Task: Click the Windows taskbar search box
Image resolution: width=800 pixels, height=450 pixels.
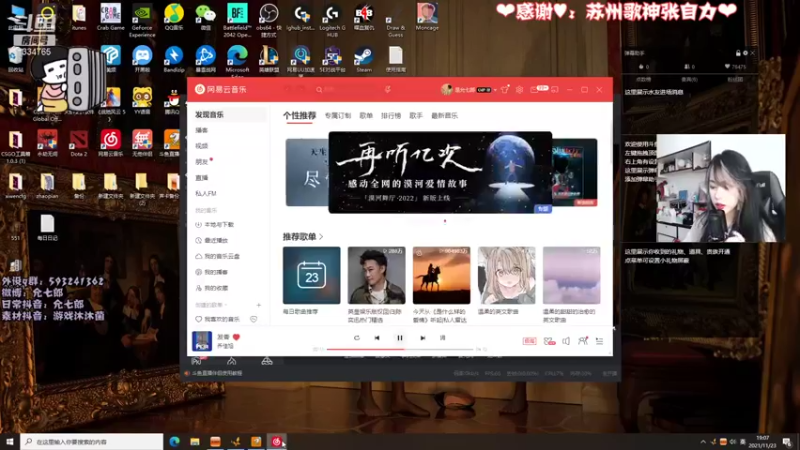Action: (x=92, y=441)
